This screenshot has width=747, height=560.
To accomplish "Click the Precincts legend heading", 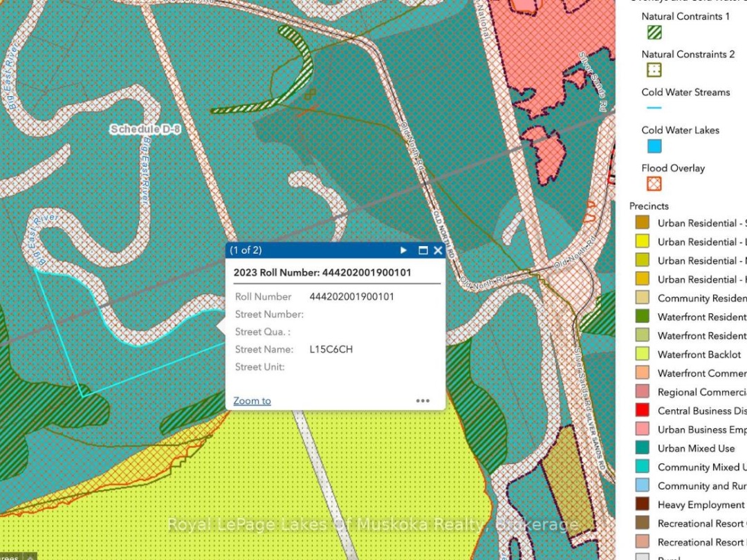I will (x=649, y=206).
